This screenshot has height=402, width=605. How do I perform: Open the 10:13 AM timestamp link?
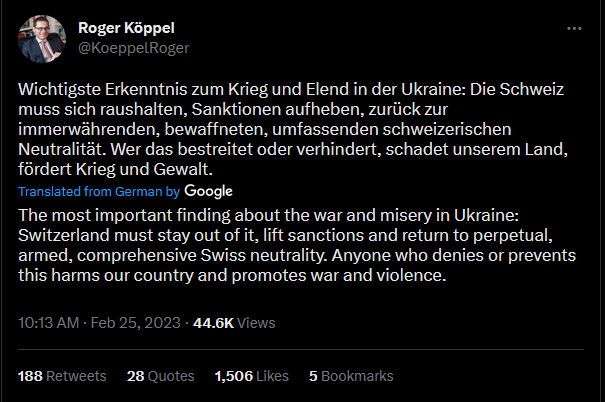(x=49, y=323)
